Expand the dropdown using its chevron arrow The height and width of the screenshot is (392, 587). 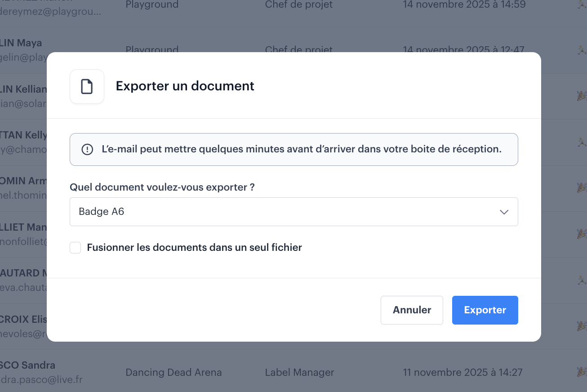(504, 212)
